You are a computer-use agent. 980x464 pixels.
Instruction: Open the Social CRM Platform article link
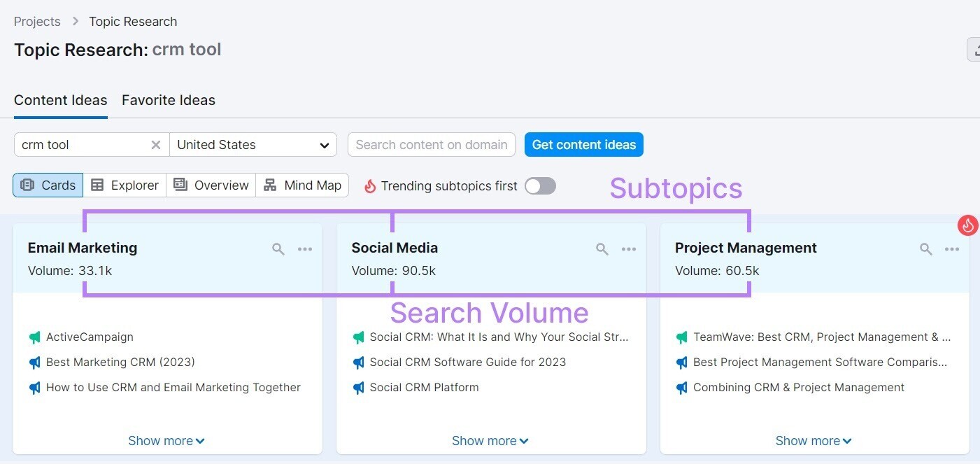tap(424, 387)
